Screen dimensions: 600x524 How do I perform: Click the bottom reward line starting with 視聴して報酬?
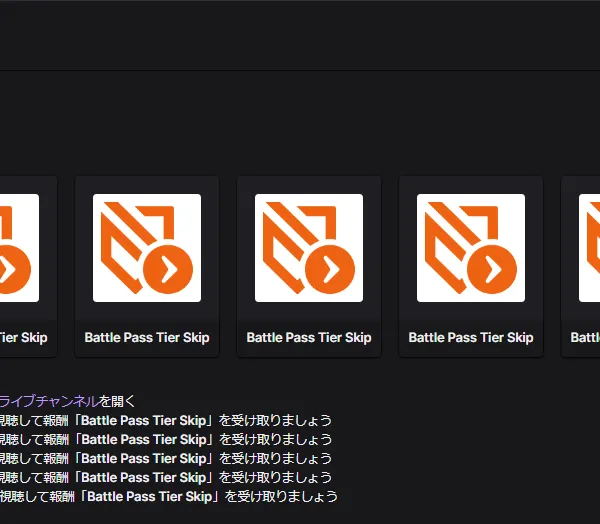point(169,496)
